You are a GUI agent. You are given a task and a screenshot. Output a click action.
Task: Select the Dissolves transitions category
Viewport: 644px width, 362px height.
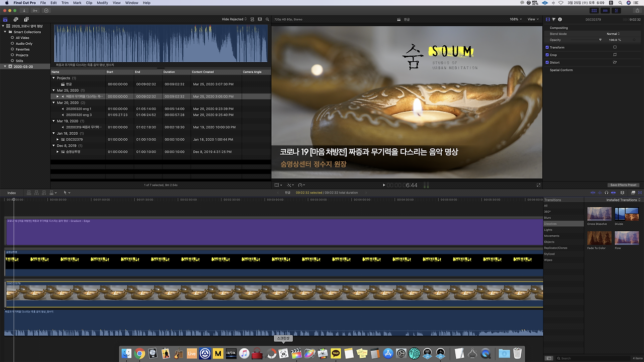point(563,224)
